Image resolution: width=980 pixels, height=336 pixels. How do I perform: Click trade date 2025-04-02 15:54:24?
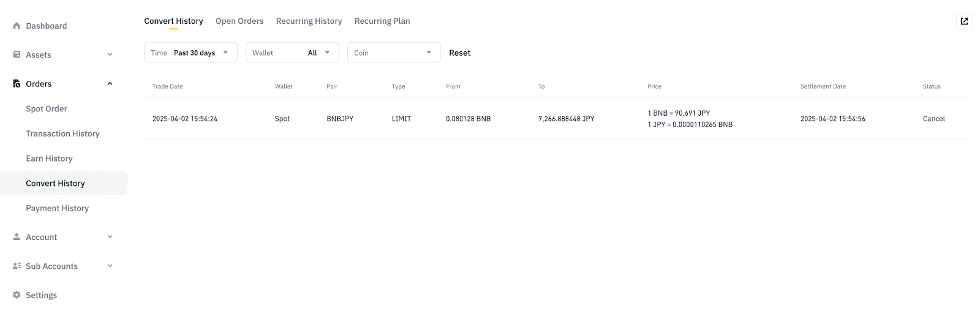pos(185,119)
